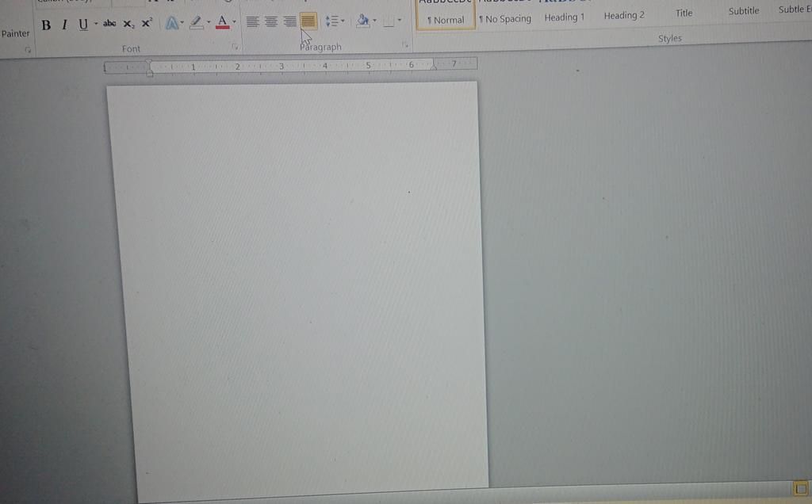812x504 pixels.
Task: Toggle subscript formatting
Action: (x=128, y=24)
